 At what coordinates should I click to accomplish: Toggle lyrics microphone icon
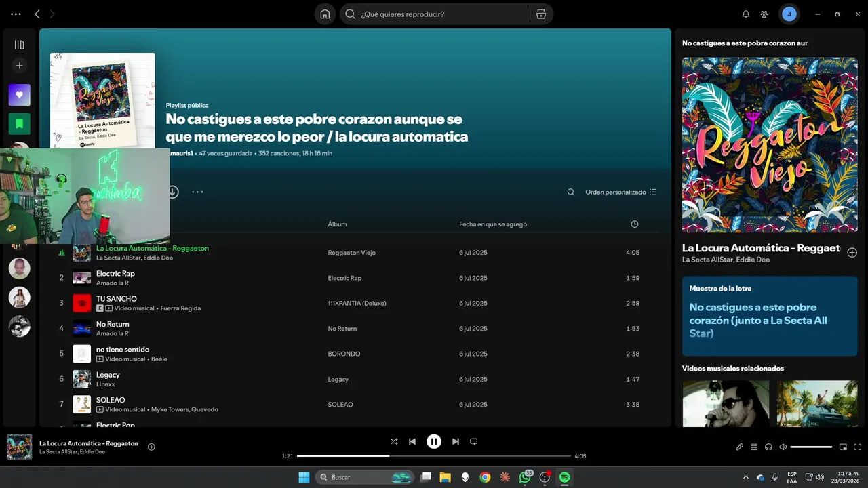point(740,447)
